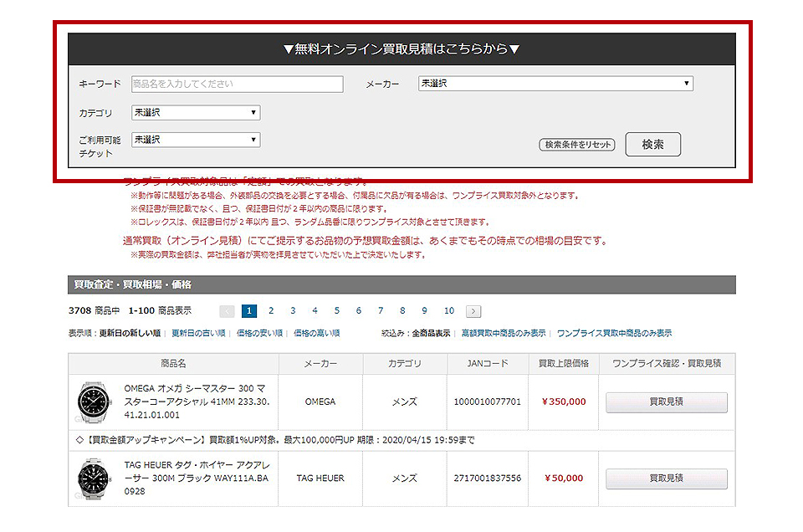Click the ワンプライス確認・買取見積 column header
803x532 pixels.
coord(667,364)
